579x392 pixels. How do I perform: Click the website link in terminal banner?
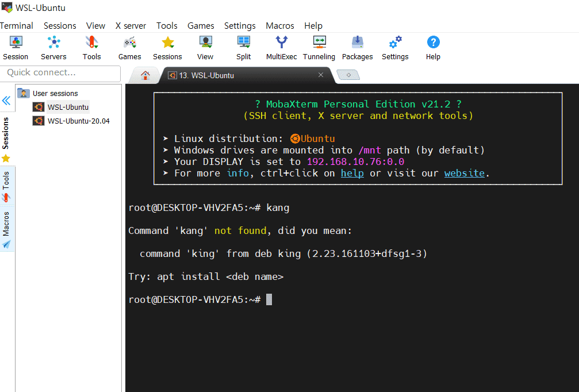coord(464,173)
